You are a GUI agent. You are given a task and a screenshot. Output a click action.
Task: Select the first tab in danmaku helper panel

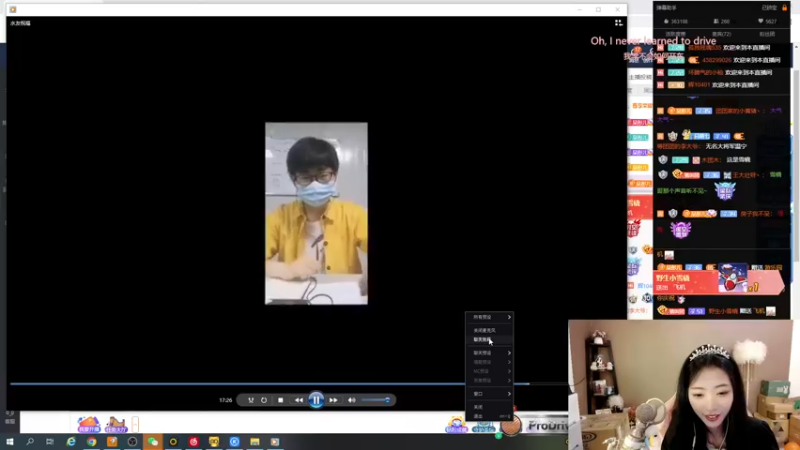675,34
